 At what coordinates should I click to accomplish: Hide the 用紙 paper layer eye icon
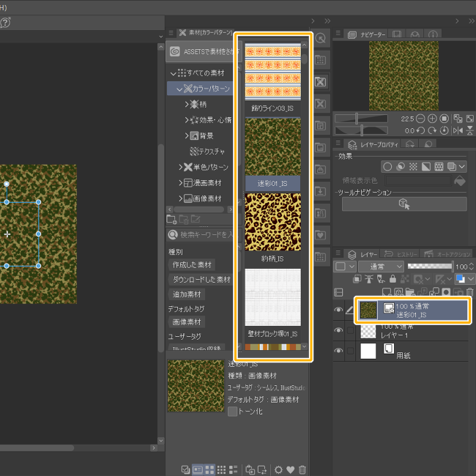tap(338, 351)
